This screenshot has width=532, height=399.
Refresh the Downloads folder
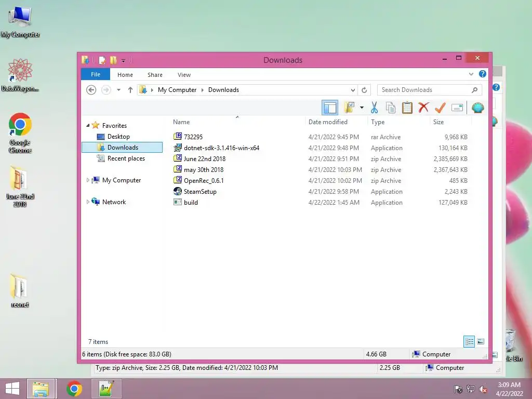tap(364, 90)
